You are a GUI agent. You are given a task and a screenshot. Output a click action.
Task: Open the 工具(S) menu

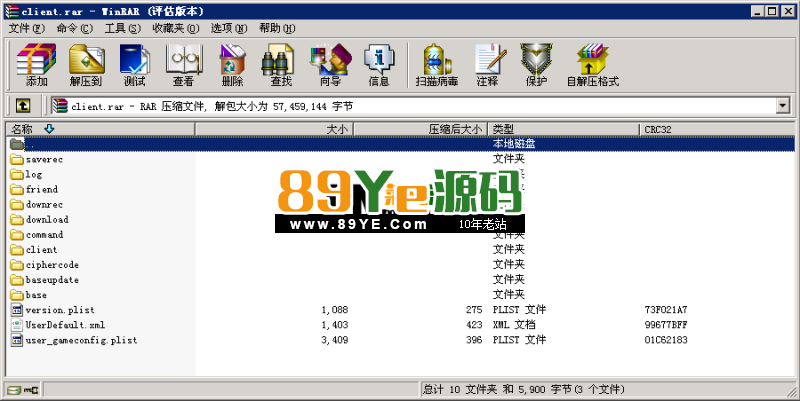[x=122, y=28]
